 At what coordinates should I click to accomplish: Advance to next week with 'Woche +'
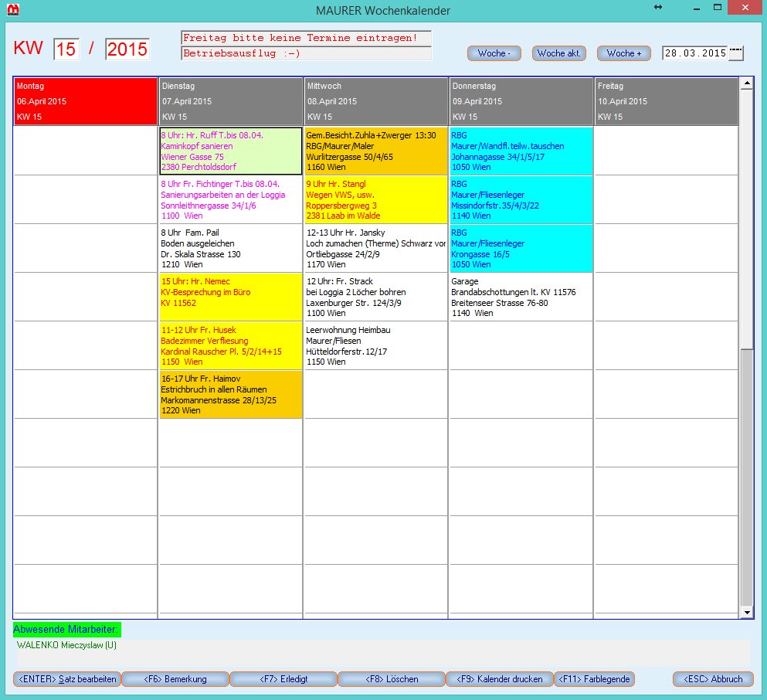pyautogui.click(x=623, y=53)
